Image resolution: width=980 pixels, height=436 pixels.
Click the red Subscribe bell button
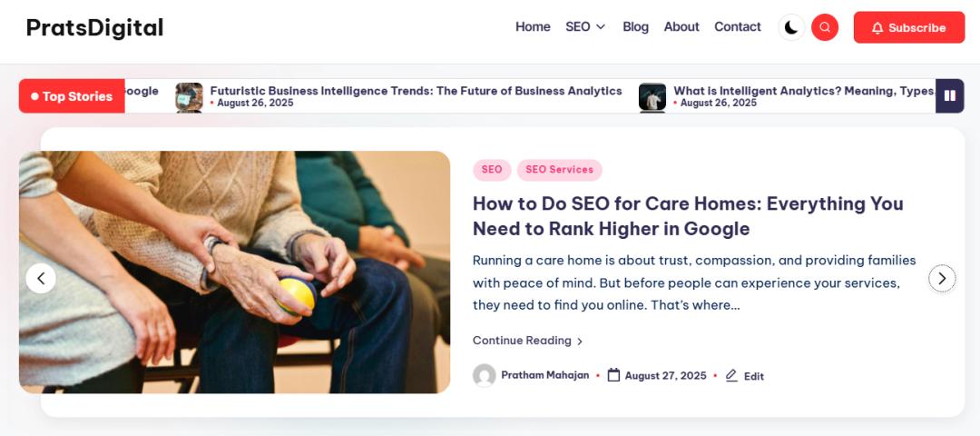point(908,27)
